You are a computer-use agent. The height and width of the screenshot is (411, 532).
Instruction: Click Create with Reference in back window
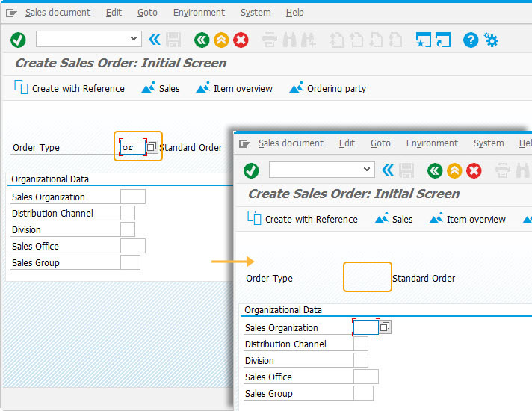click(69, 88)
